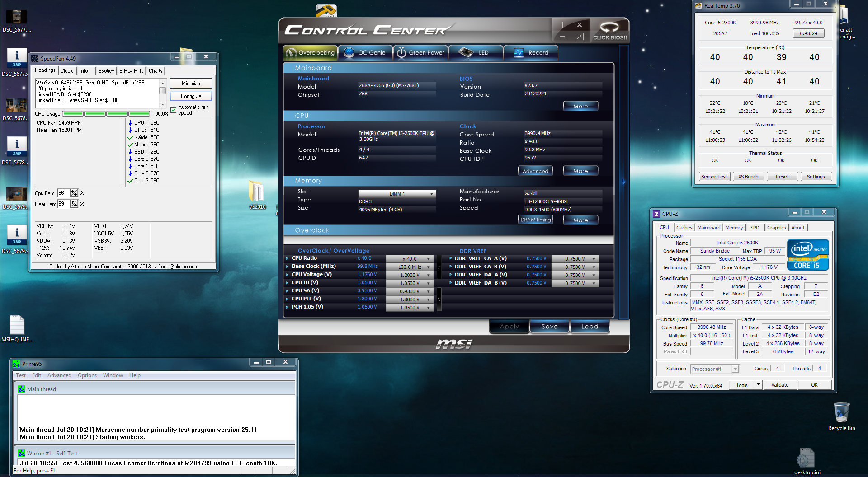
Task: Click the Control Center info 'i' icon
Action: [562, 25]
